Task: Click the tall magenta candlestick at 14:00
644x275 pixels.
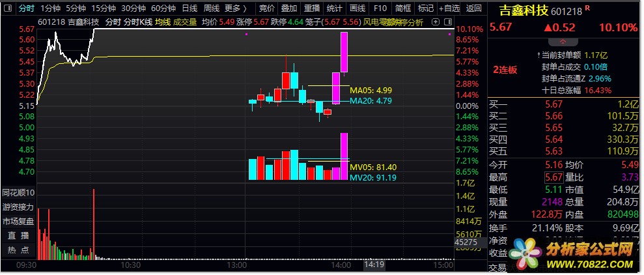Action: [344, 52]
